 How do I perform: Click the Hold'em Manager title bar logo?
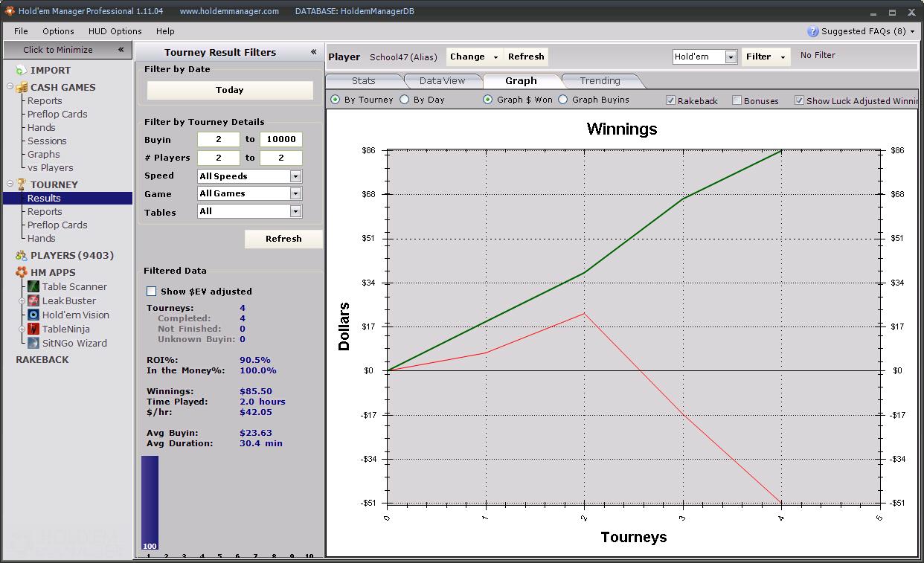tap(10, 11)
